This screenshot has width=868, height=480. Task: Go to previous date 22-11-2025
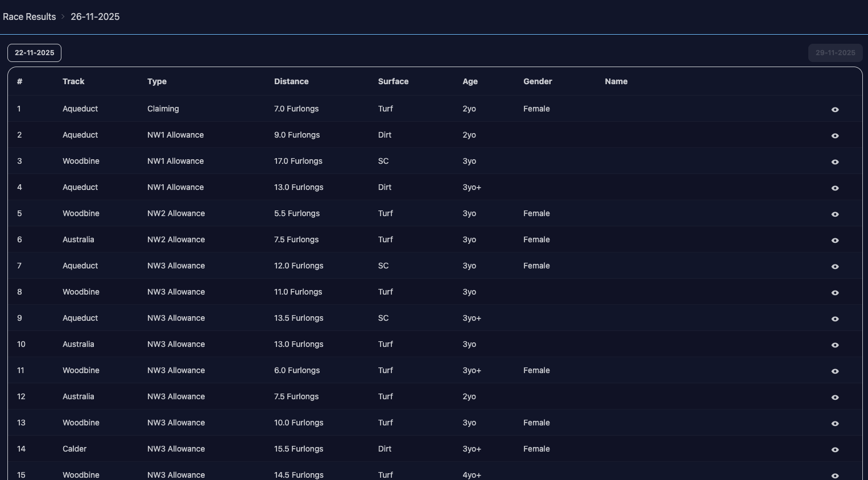pyautogui.click(x=34, y=53)
